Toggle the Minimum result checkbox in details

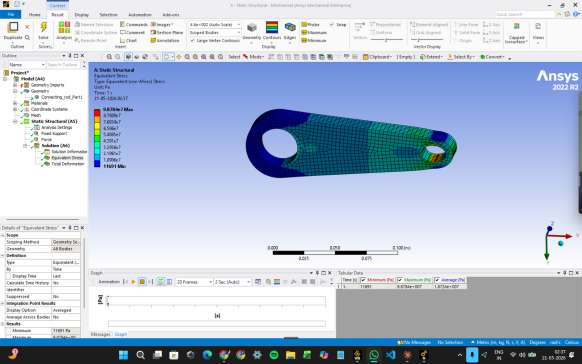click(9, 331)
